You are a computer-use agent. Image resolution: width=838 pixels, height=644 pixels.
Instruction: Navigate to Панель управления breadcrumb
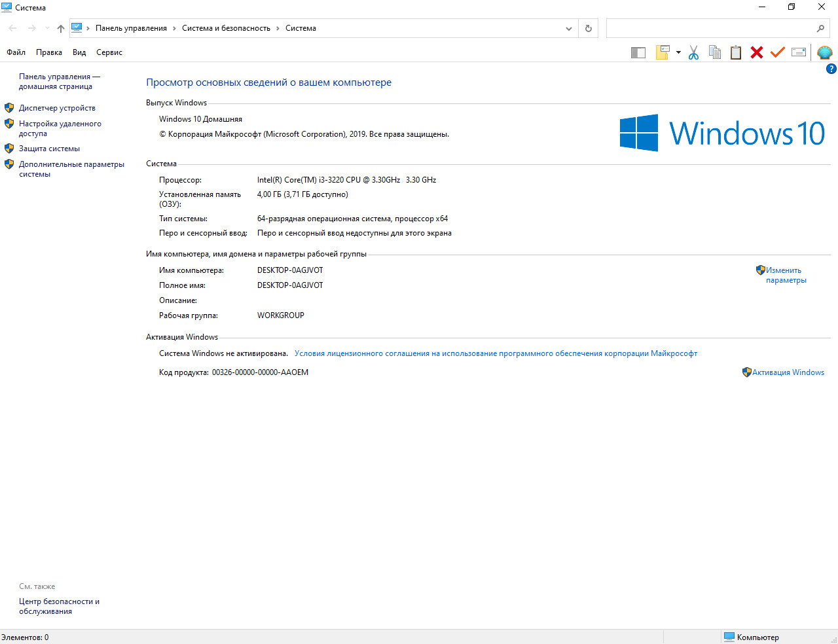(131, 28)
